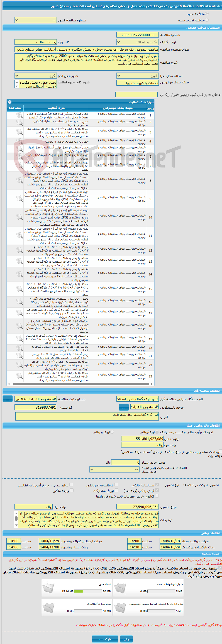Toggle the ضمانتنامه بانکی checkbox
Viewport: 222px width, 644px height.
point(157,485)
